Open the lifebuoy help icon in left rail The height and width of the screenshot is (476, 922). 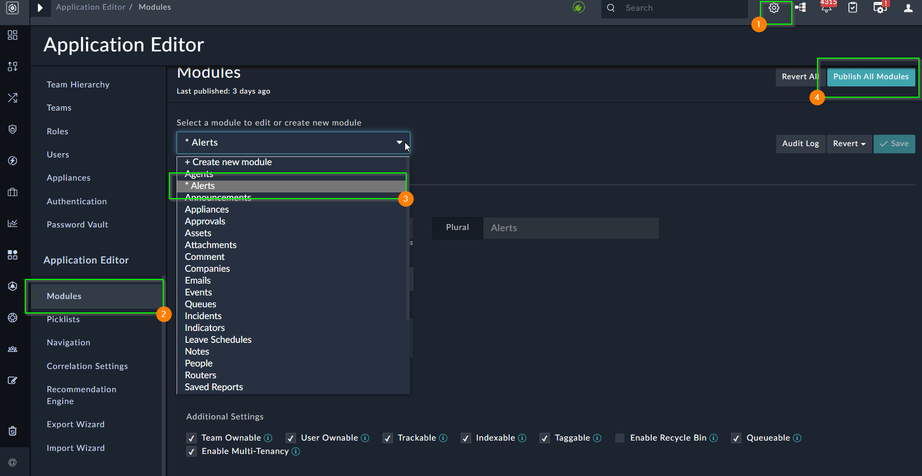[12, 317]
